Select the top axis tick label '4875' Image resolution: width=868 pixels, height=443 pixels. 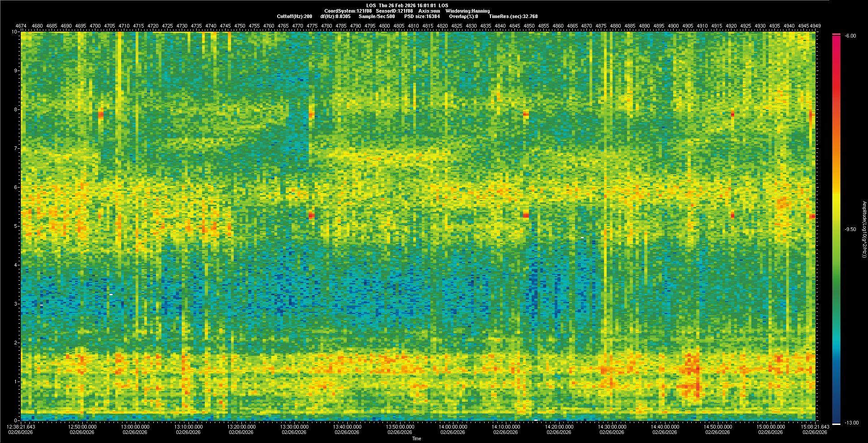tap(601, 26)
